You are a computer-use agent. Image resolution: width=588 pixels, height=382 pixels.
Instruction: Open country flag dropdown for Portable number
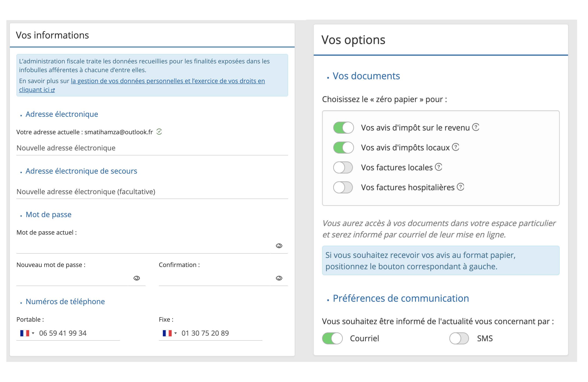point(27,333)
